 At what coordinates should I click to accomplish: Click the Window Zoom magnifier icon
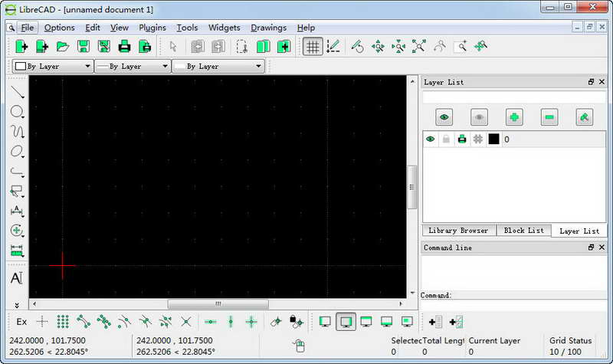pyautogui.click(x=461, y=47)
